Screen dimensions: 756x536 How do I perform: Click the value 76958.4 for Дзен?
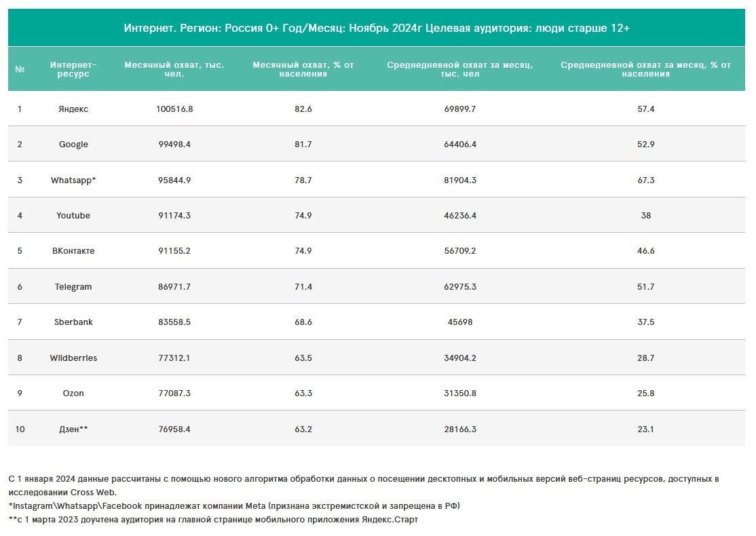click(174, 429)
